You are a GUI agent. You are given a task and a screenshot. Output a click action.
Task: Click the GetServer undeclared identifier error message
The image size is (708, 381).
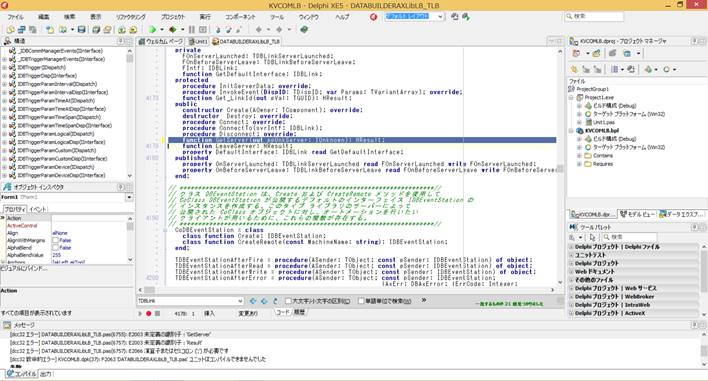point(110,335)
